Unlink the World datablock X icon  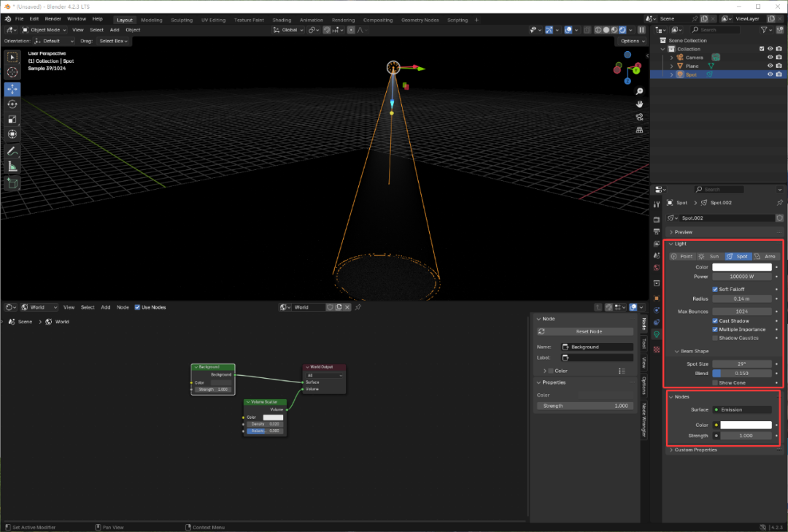(347, 307)
